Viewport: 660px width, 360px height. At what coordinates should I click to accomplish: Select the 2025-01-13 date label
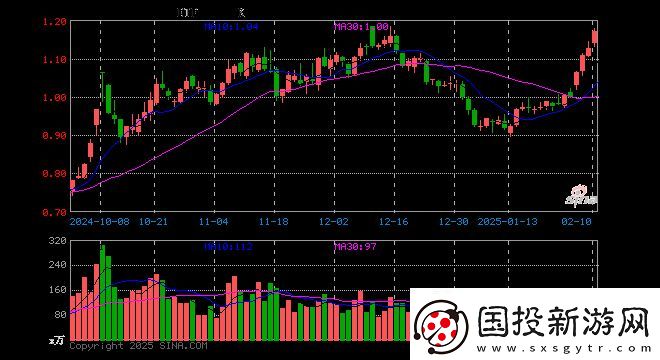click(508, 221)
